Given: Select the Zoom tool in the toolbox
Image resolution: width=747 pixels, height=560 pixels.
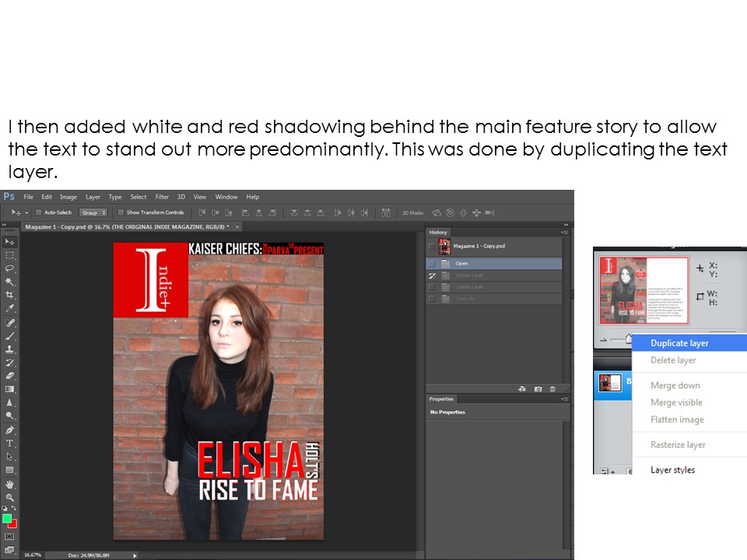Looking at the screenshot, I should point(9,498).
